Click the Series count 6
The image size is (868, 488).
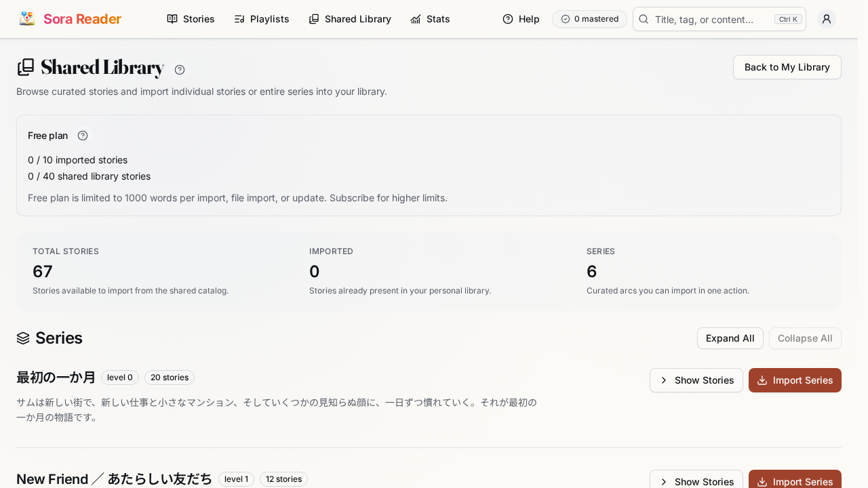click(591, 271)
